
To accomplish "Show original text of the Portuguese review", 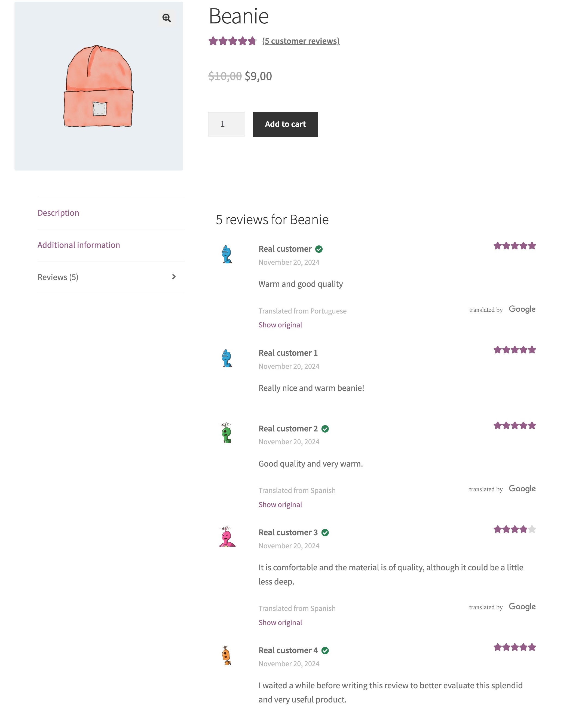I will tap(280, 324).
